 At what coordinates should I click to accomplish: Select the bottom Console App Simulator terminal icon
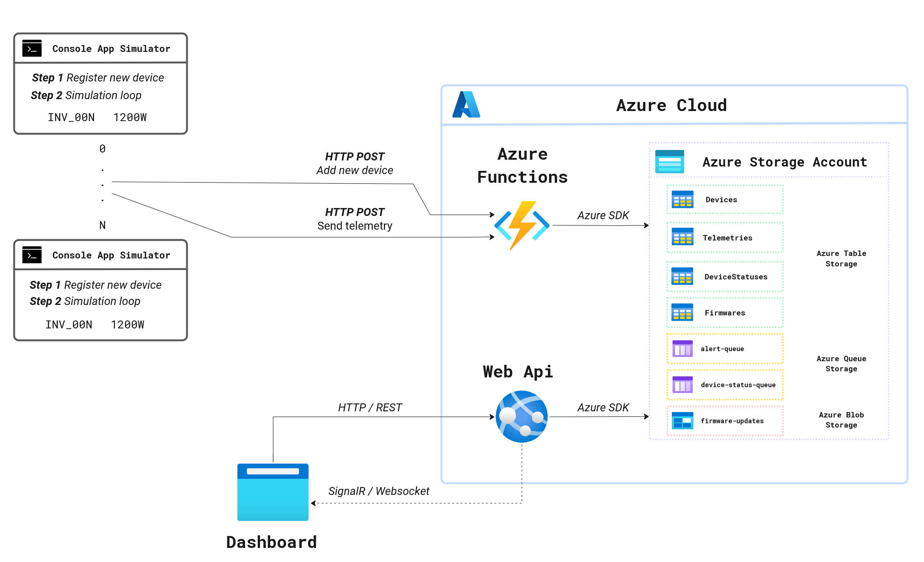point(31,255)
